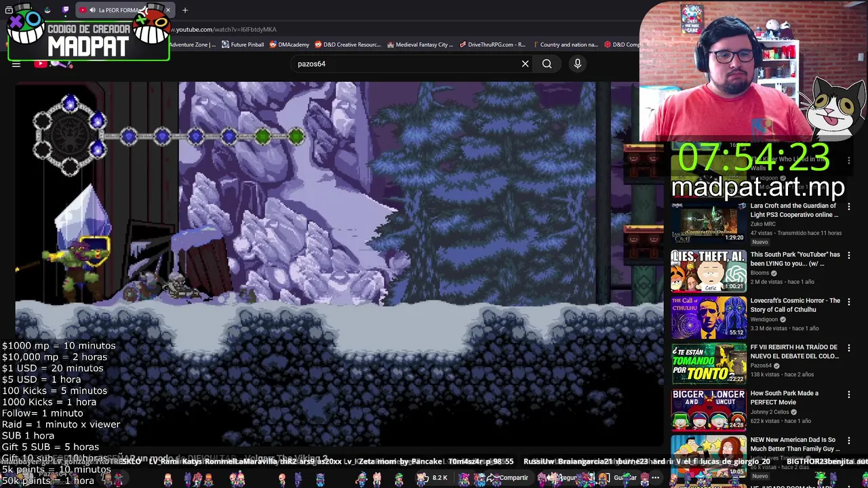Open the DMAcademy bookmark
The image size is (868, 488).
(x=290, y=45)
